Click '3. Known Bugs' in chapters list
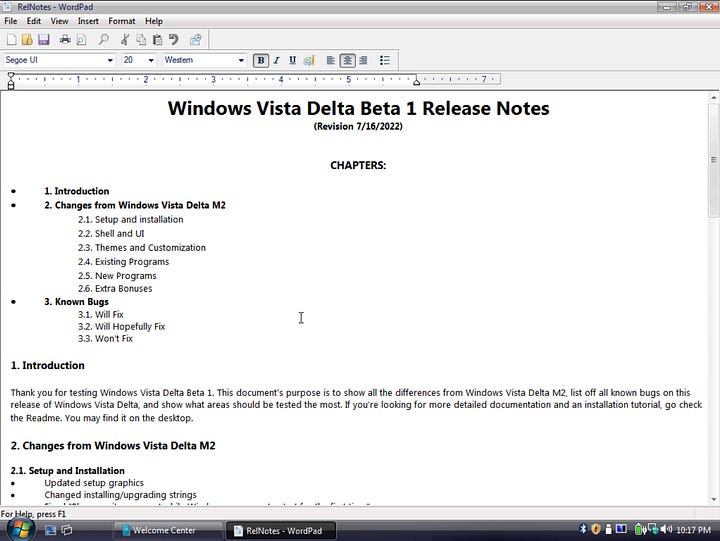The width and height of the screenshot is (720, 541). tap(77, 302)
